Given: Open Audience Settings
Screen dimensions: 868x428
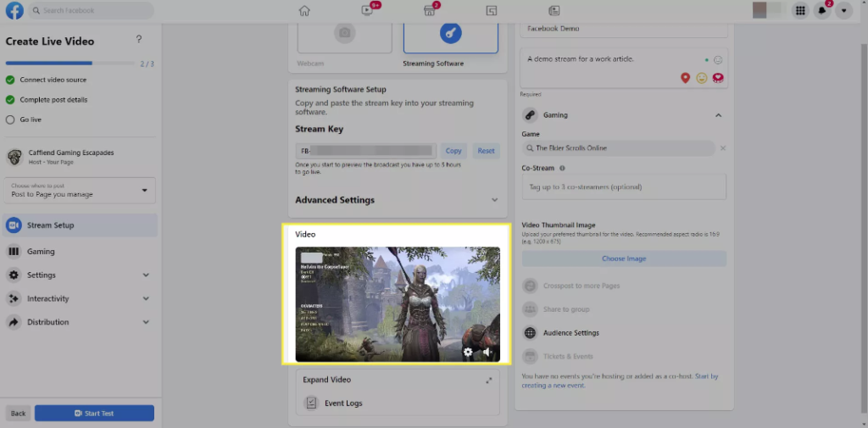Looking at the screenshot, I should point(570,333).
